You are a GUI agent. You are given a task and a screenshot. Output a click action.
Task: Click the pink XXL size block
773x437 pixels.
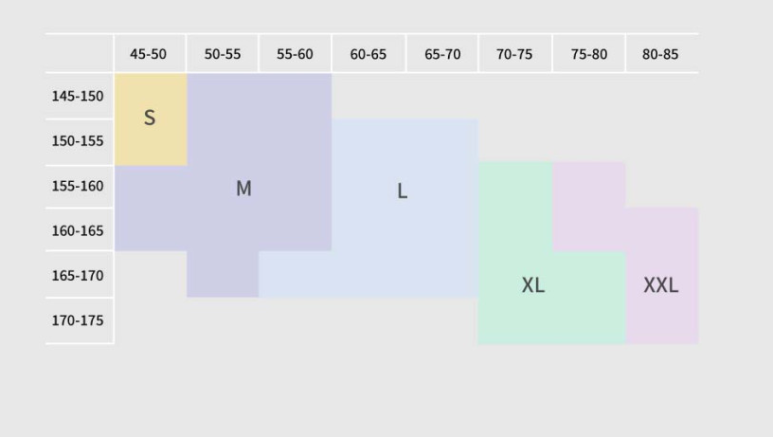tap(662, 285)
